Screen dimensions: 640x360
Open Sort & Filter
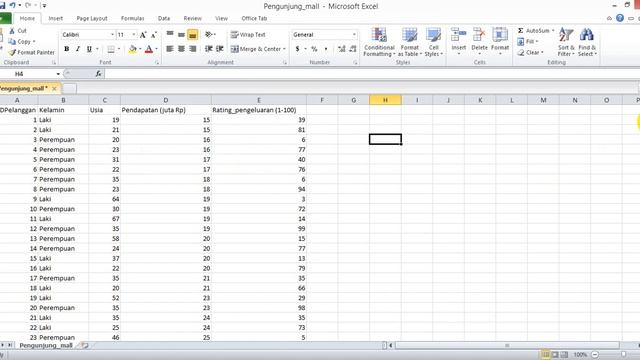(x=566, y=42)
